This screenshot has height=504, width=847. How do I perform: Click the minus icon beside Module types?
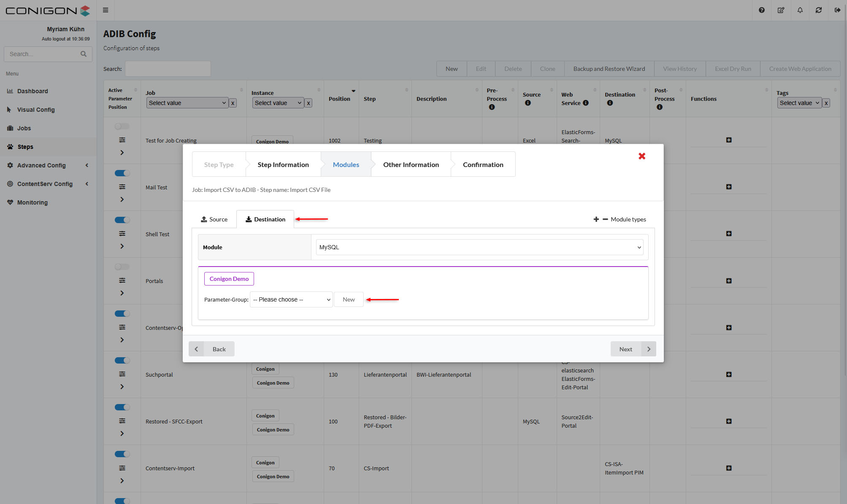(605, 219)
